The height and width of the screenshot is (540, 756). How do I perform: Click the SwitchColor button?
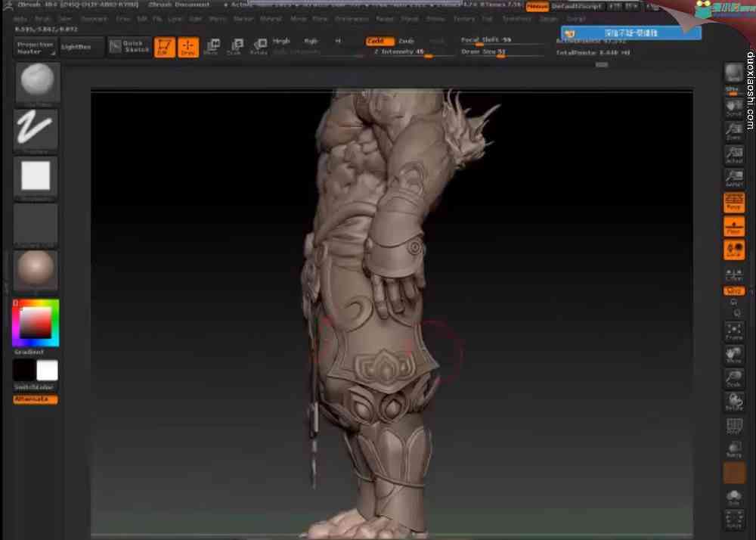(x=33, y=387)
